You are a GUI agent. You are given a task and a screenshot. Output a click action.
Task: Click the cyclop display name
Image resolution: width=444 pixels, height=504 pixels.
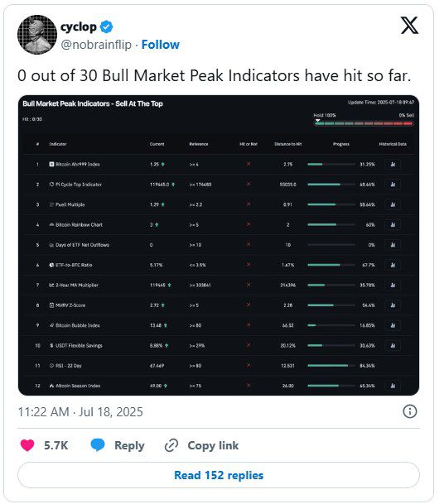[x=79, y=27]
